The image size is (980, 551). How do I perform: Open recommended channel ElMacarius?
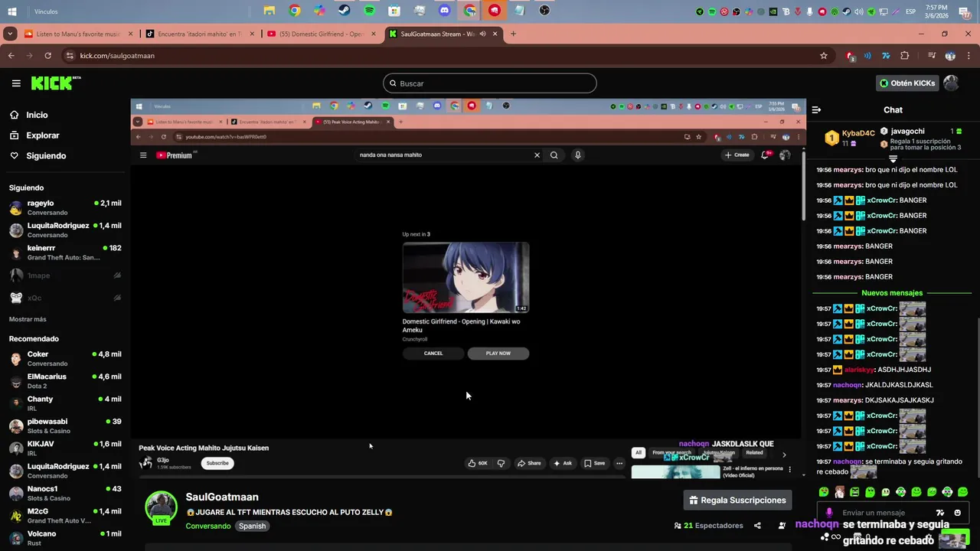pos(65,381)
